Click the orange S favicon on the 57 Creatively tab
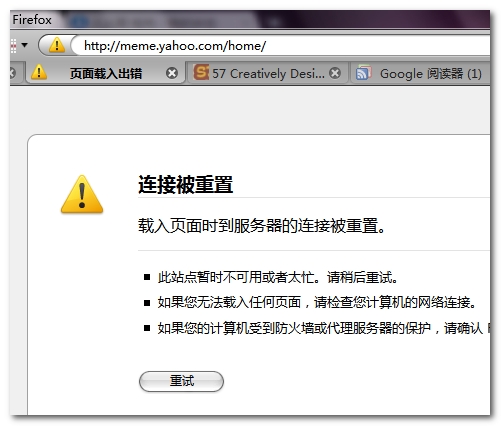 pos(201,72)
